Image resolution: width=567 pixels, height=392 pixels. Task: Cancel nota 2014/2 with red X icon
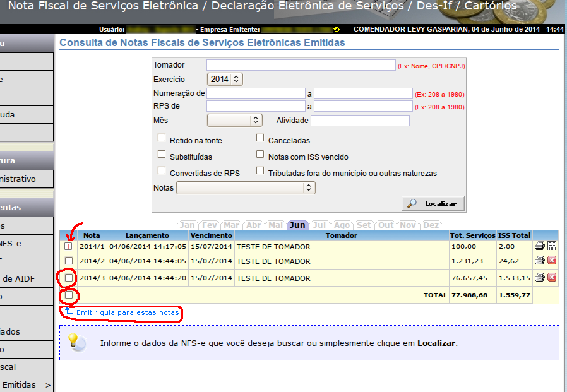coord(552,260)
